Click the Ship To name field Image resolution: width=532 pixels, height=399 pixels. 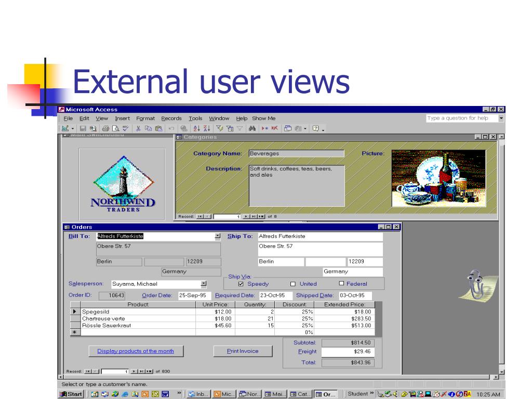pos(320,236)
